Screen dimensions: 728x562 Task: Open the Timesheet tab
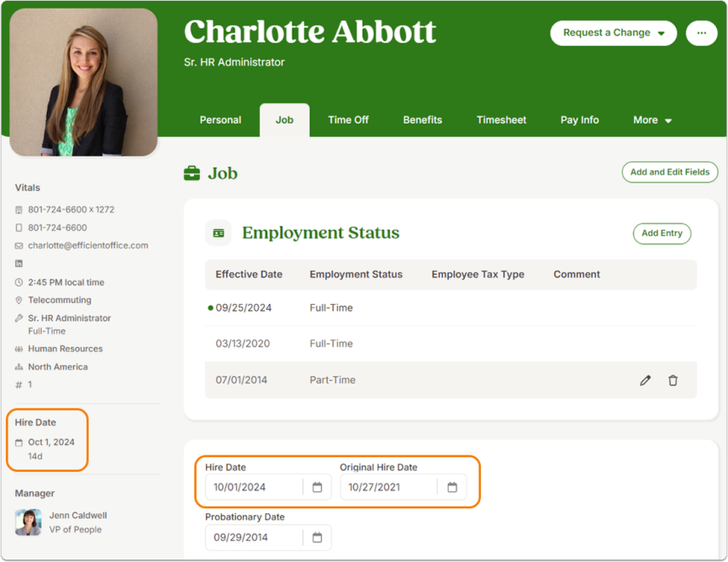(502, 120)
